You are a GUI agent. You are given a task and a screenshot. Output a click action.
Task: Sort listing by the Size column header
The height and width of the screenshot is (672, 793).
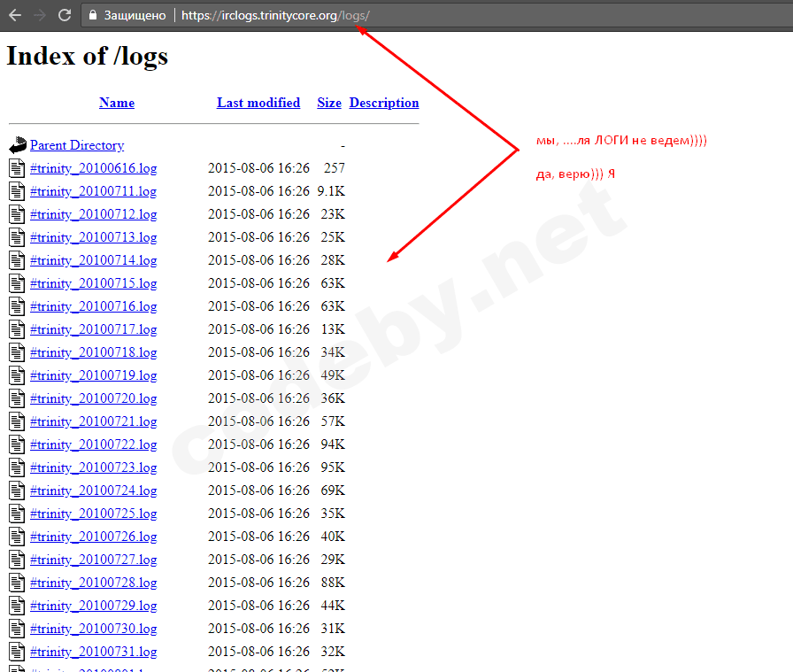click(329, 103)
